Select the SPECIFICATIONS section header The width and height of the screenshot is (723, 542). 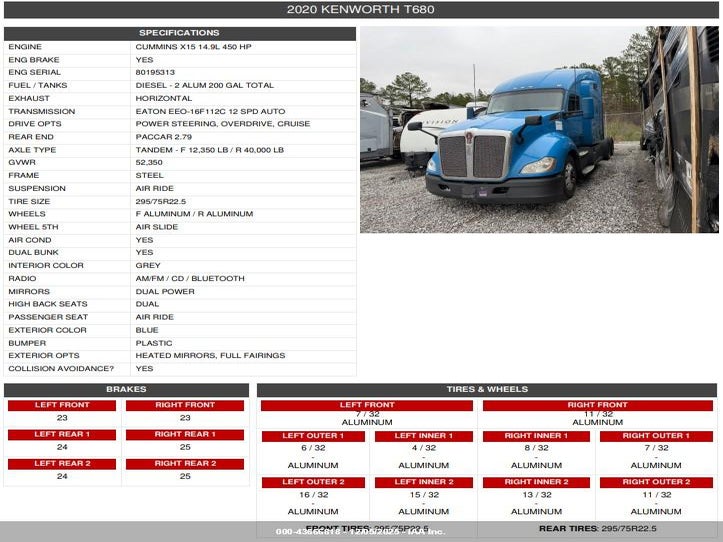pos(180,33)
